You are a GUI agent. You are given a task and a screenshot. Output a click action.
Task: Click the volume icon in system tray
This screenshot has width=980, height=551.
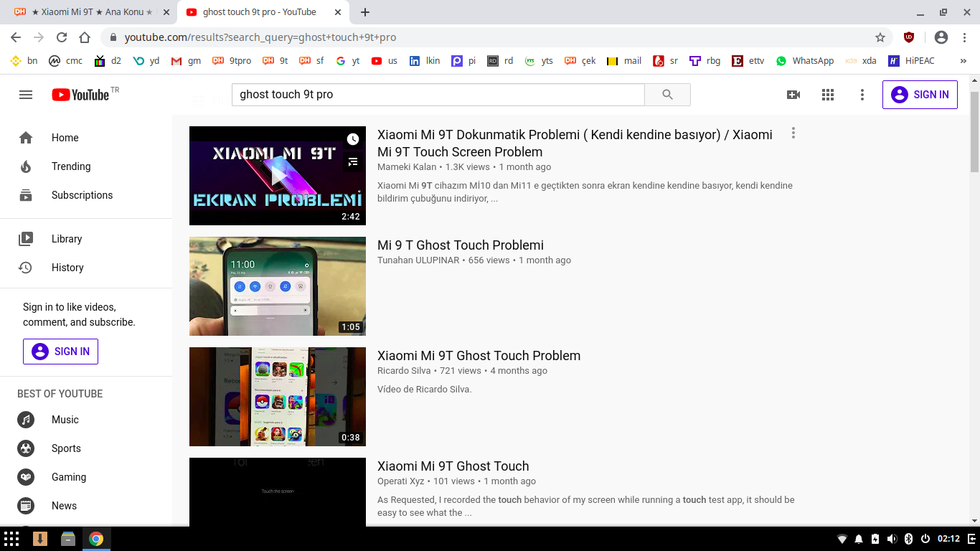(x=892, y=539)
